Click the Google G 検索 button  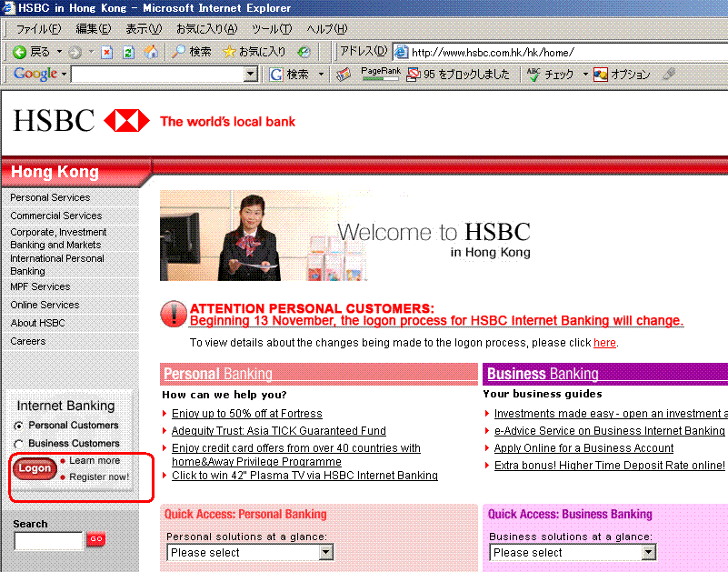point(289,75)
